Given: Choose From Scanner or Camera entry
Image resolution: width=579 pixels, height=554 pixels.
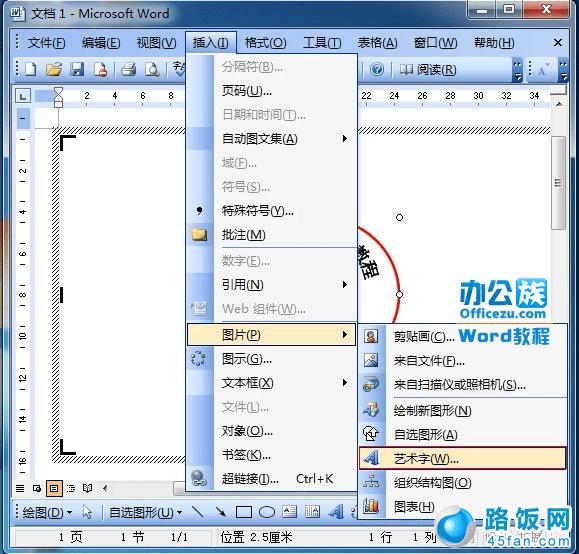Looking at the screenshot, I should tap(463, 385).
